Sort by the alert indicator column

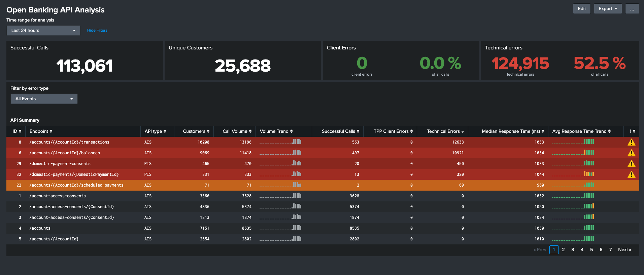(x=632, y=131)
